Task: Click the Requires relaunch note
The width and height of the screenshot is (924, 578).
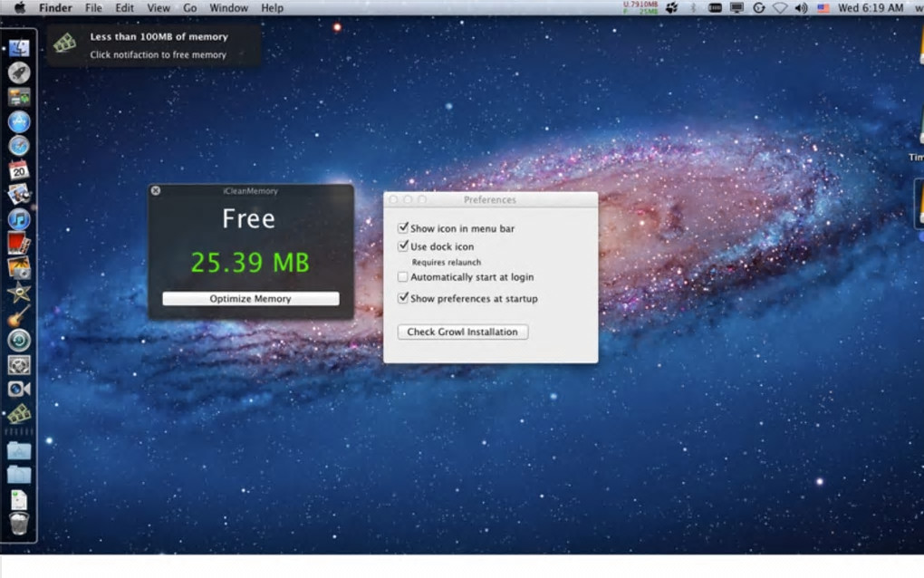Action: tap(446, 262)
